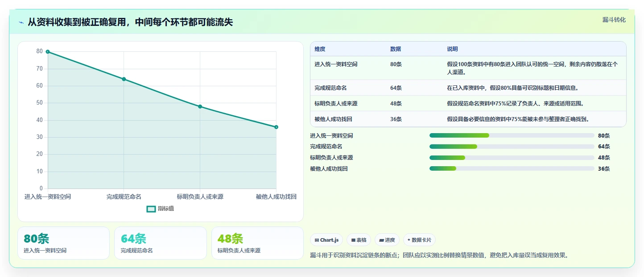644x277 pixels.
Task: Click the chart data point at value 48
Action: coord(200,106)
